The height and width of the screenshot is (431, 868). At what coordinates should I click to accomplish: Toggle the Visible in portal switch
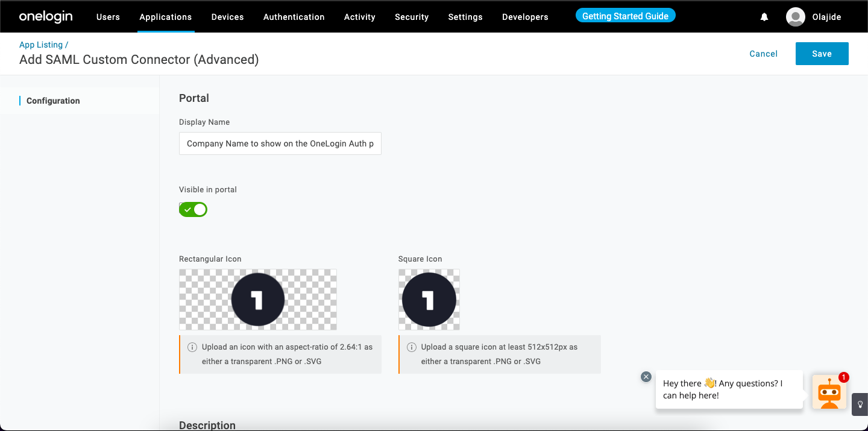coord(193,209)
